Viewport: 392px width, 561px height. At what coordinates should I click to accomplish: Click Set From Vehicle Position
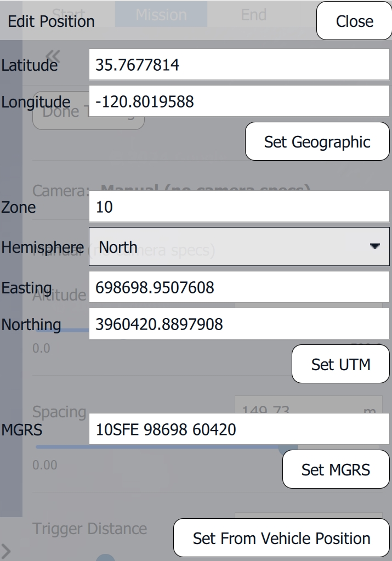[x=281, y=538]
